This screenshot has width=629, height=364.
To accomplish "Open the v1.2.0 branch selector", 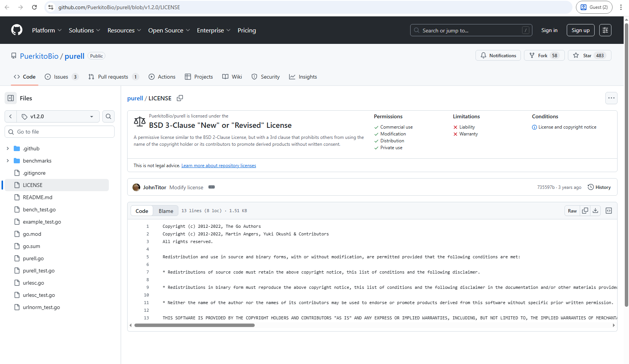I will click(57, 116).
